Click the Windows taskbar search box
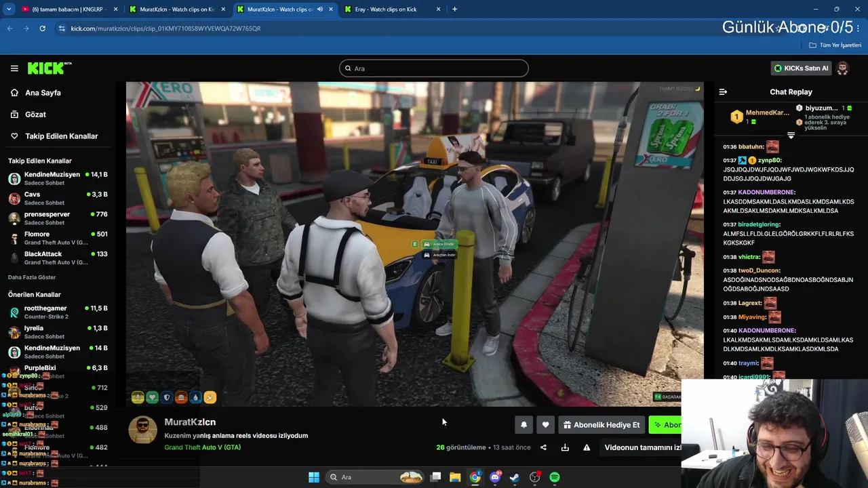The width and height of the screenshot is (868, 488). click(x=374, y=477)
